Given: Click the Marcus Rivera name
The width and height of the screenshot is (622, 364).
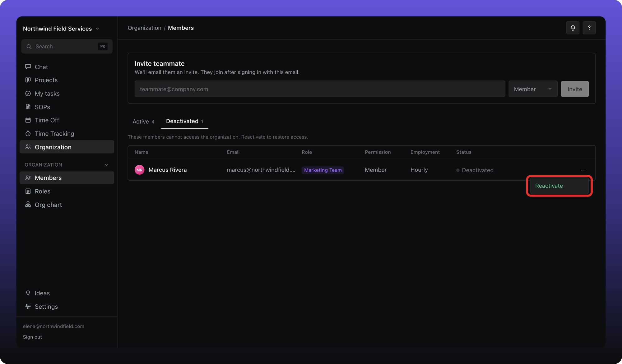Looking at the screenshot, I should [168, 170].
